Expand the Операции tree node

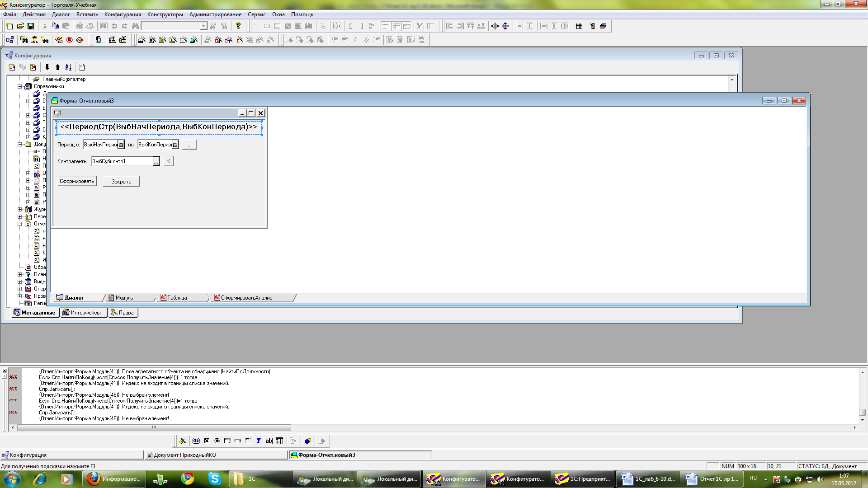20,289
